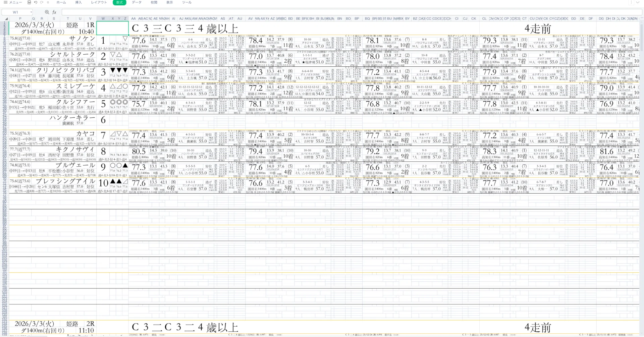
Task: Click horse name ブレッシングアイル
Action: pos(66,181)
